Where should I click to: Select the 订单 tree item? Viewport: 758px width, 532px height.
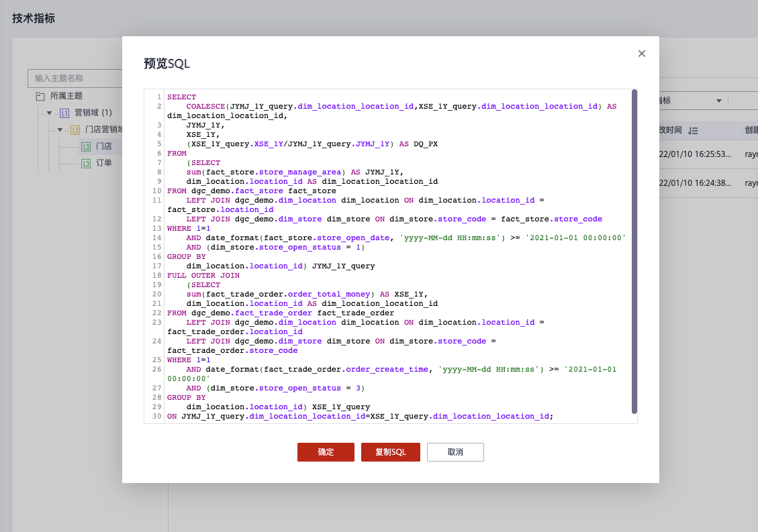tap(103, 163)
